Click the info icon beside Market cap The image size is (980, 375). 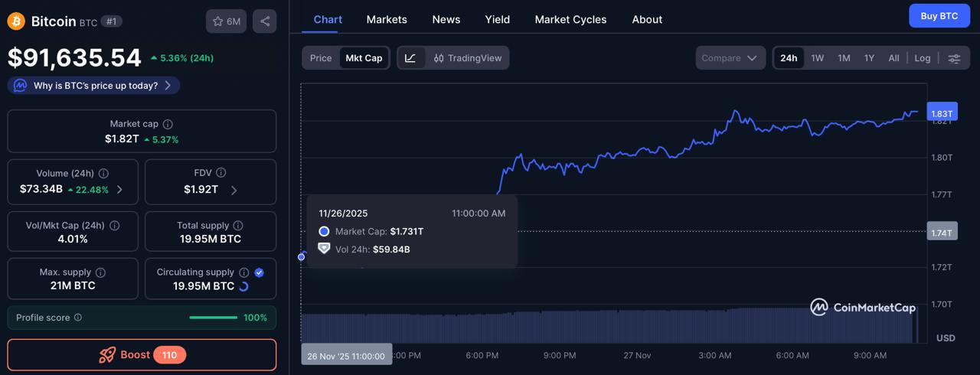coord(168,124)
